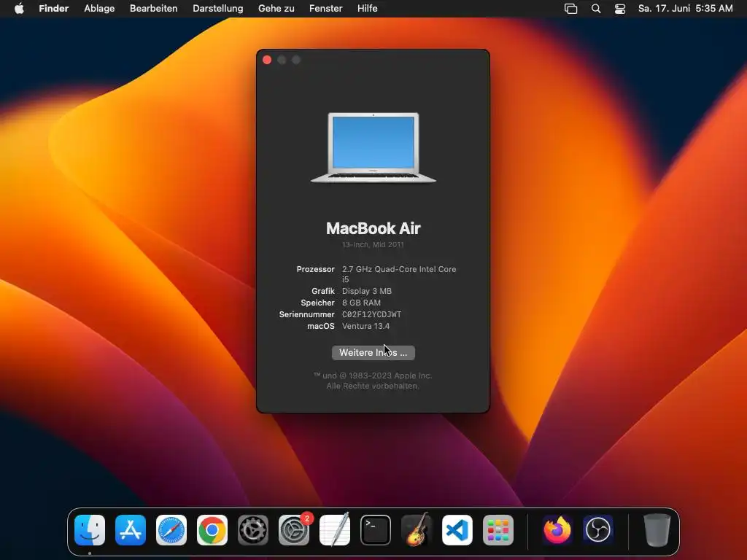The image size is (747, 560).
Task: Open the Ablage menu
Action: coord(99,9)
